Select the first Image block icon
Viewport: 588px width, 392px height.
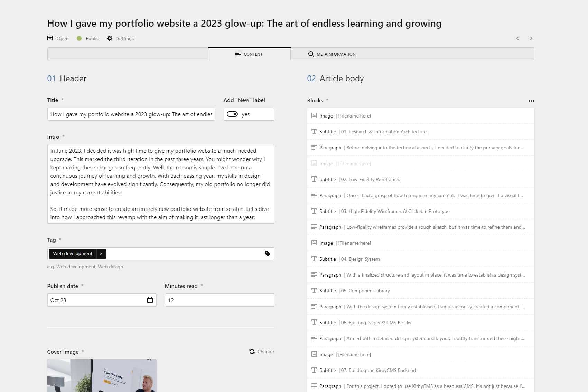coord(314,116)
